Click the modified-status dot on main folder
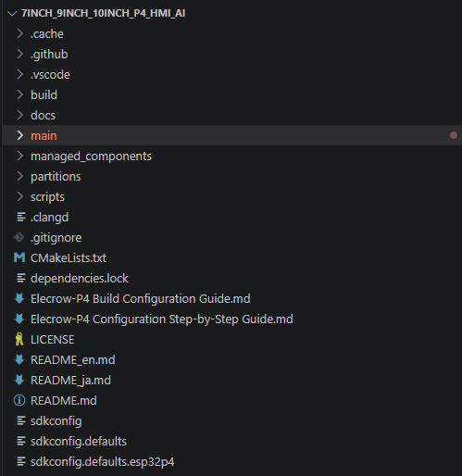 tap(454, 135)
